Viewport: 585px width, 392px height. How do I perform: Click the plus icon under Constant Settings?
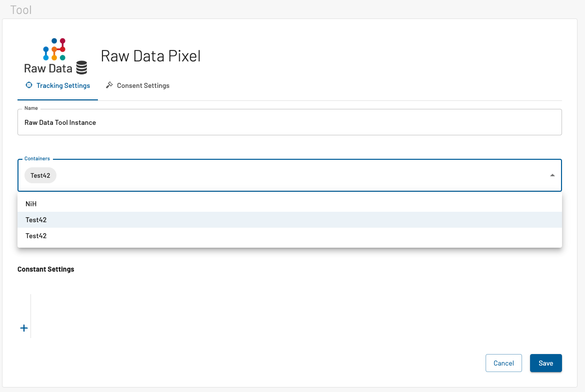pyautogui.click(x=23, y=328)
